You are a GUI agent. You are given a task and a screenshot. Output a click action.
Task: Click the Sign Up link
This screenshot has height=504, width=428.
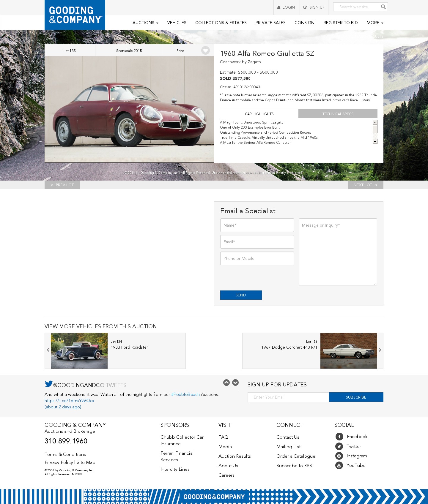coord(314,7)
